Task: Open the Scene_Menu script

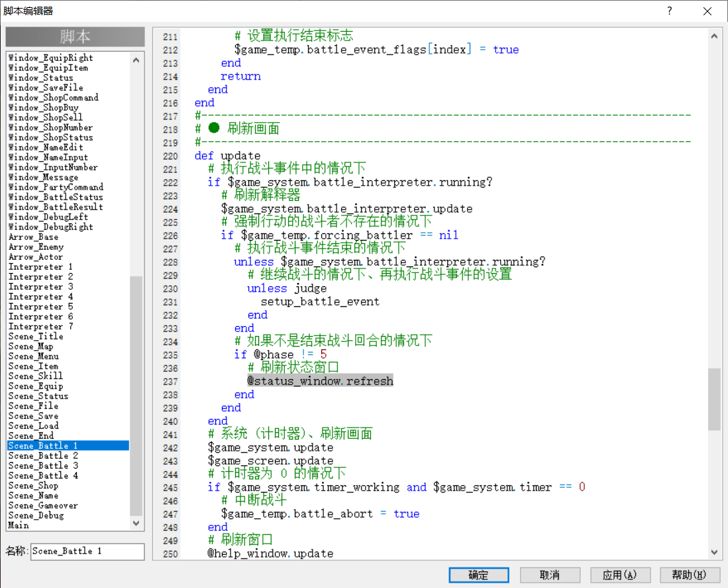Action: click(68, 356)
